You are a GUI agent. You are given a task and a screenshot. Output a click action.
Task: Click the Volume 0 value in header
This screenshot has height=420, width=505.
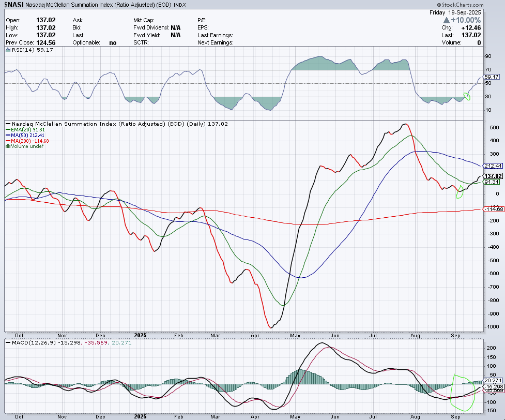pyautogui.click(x=479, y=42)
